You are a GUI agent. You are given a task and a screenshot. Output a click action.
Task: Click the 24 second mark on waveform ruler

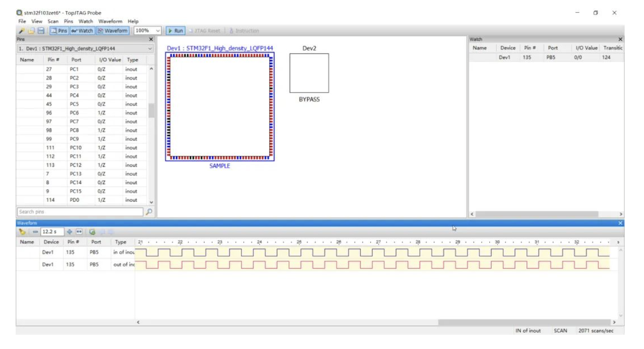tap(259, 242)
